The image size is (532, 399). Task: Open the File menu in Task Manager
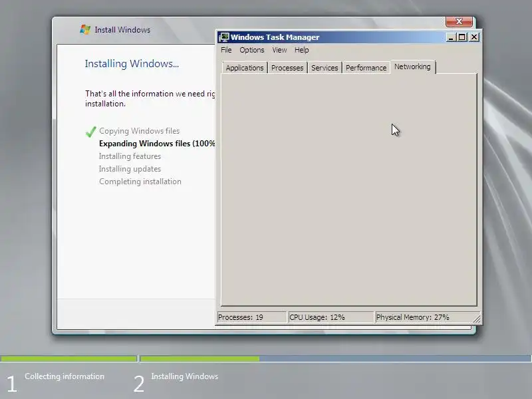(x=226, y=51)
